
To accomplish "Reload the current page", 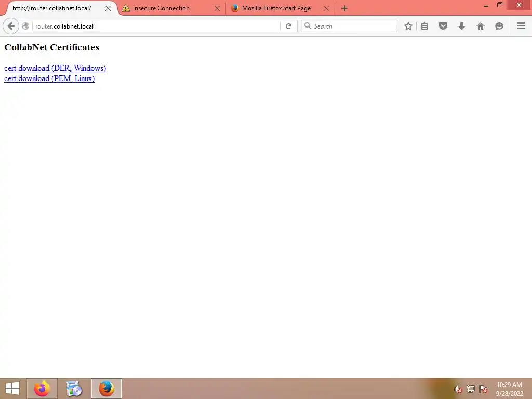I will 288,26.
